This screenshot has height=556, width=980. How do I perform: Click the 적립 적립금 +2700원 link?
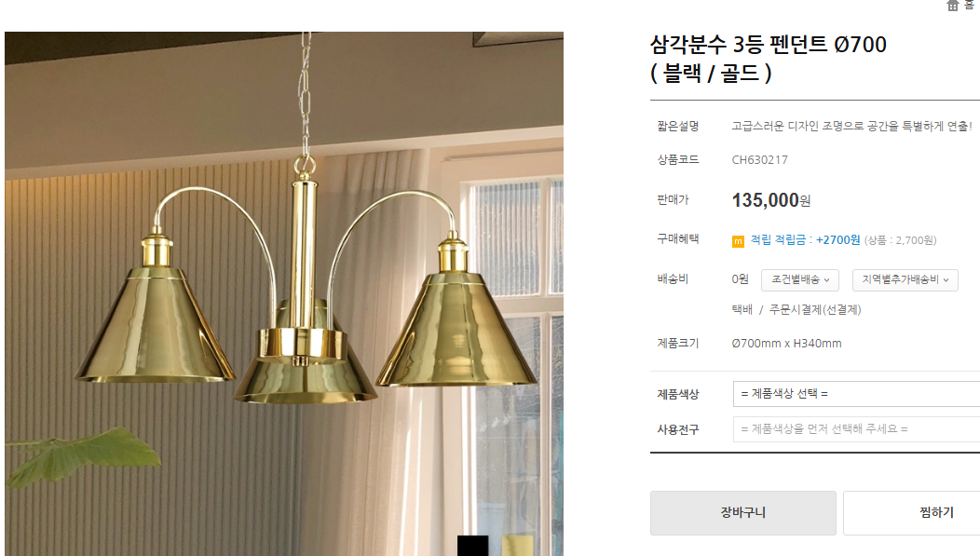(x=805, y=240)
